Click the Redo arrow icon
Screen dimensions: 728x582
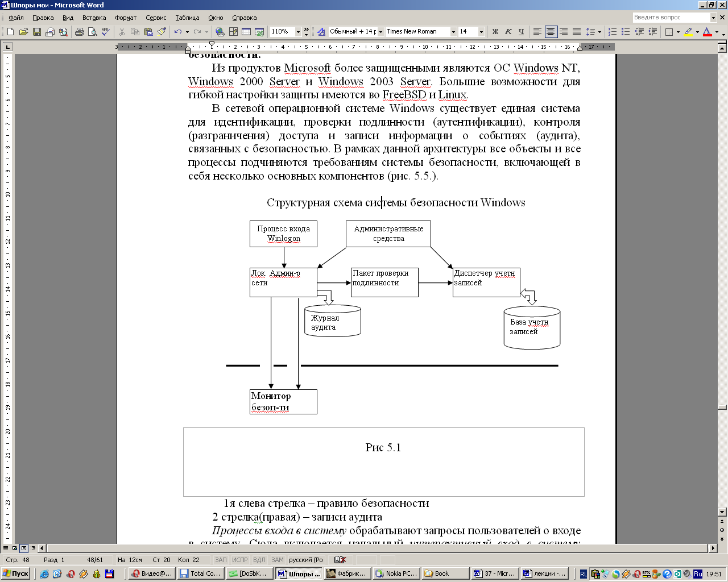click(197, 32)
